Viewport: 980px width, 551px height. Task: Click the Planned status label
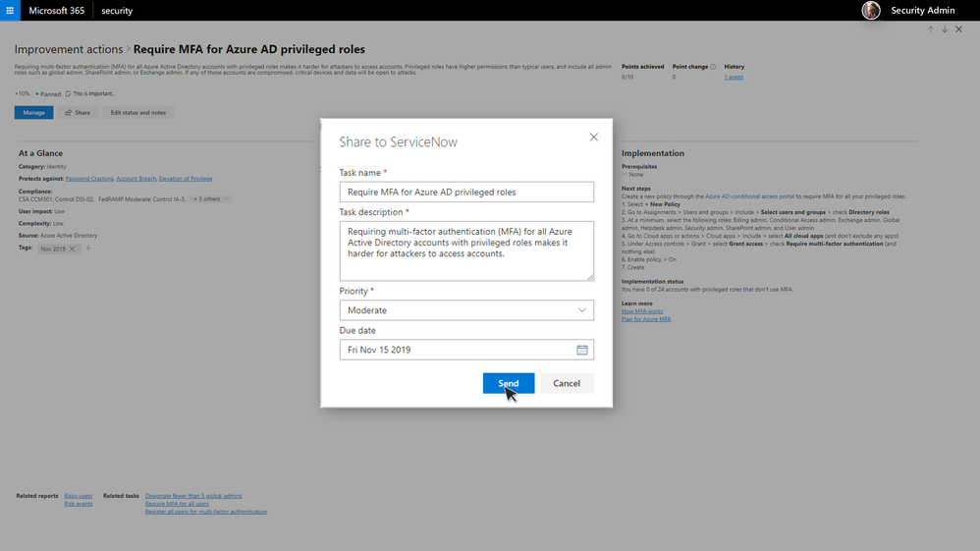(x=49, y=94)
